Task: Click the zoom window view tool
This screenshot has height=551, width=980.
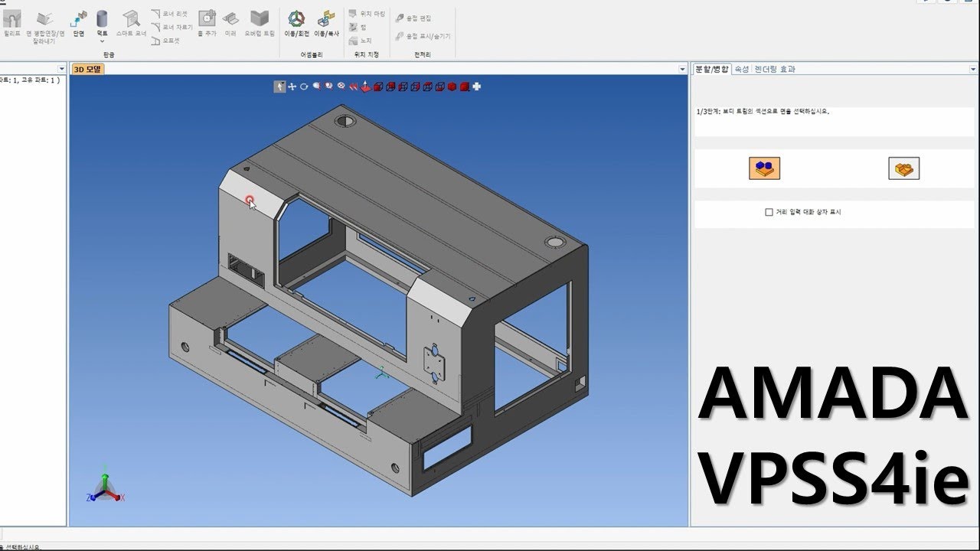Action: 328,86
